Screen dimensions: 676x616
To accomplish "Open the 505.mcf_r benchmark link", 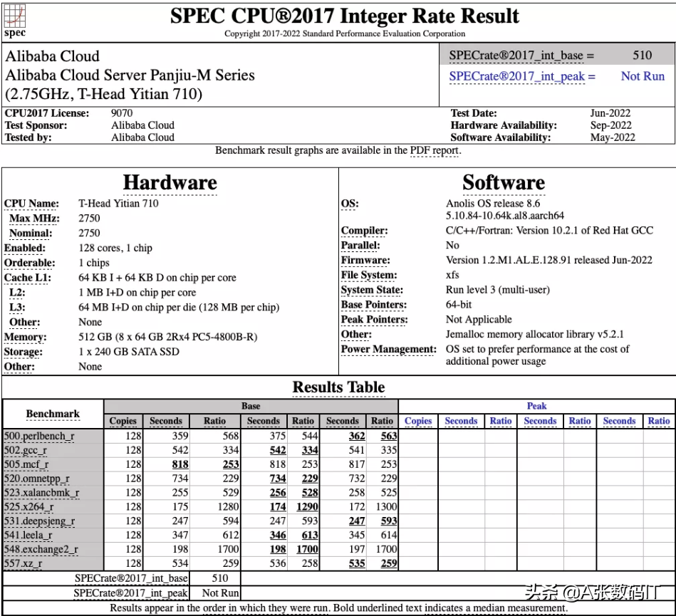I will (26, 465).
